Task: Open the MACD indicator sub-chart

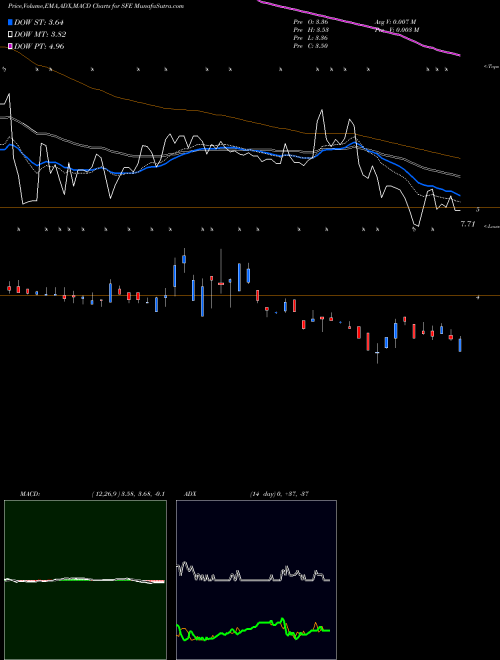Action: 85,580
